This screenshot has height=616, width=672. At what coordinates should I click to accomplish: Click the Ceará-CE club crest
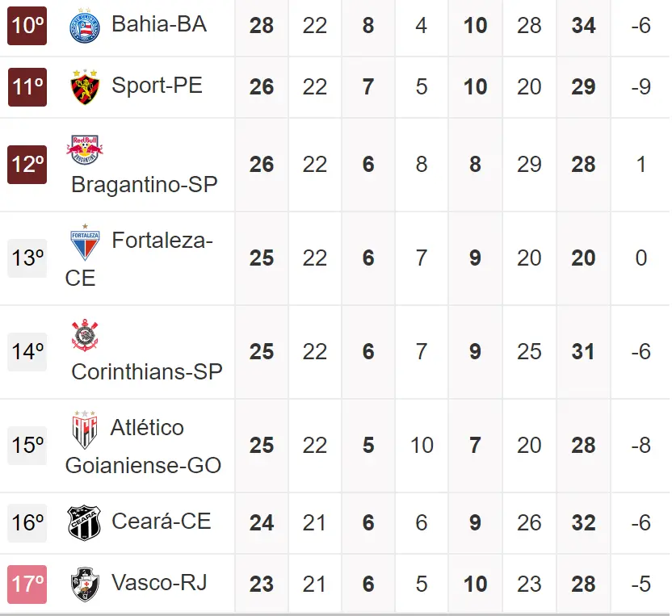84,522
